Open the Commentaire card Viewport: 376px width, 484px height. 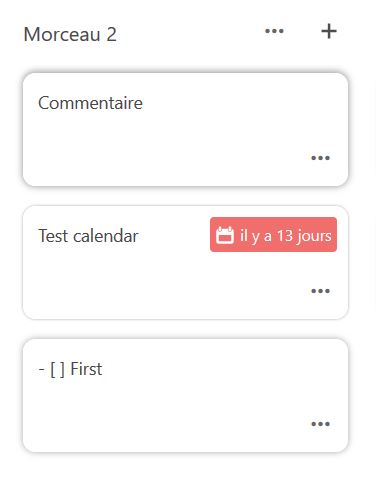pyautogui.click(x=186, y=129)
